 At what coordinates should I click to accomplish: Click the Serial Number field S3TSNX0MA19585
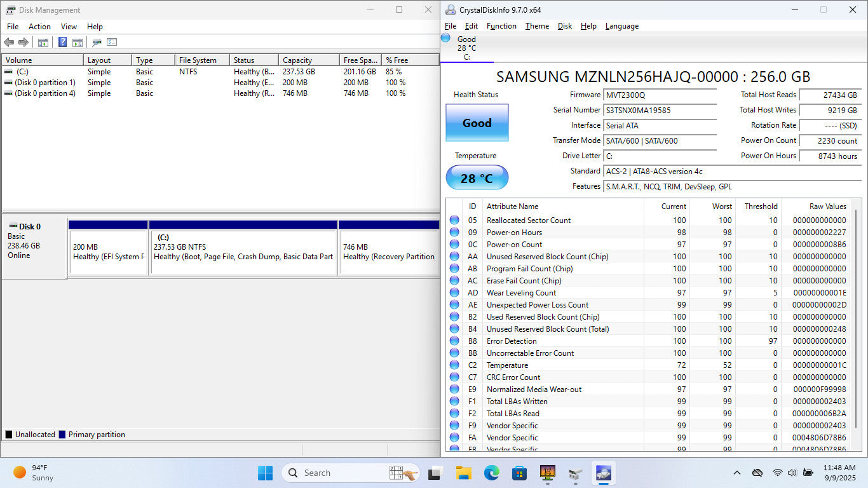tap(660, 110)
